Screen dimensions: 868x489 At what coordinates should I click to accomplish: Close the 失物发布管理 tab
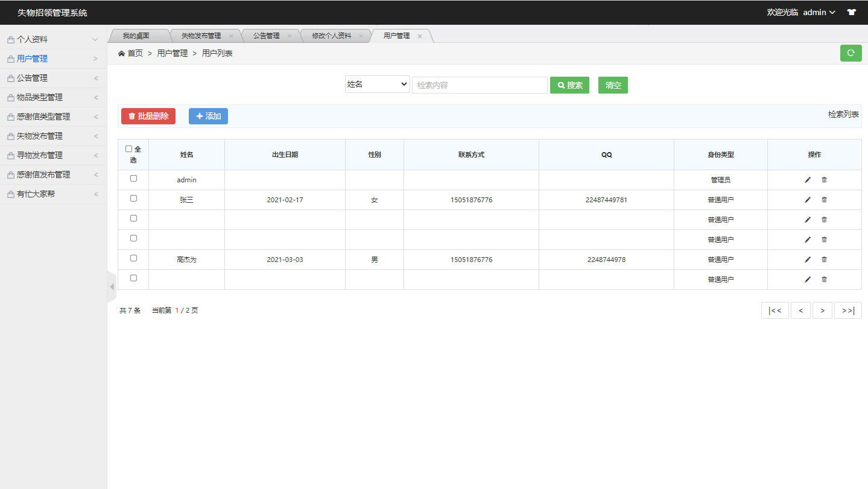coord(231,36)
